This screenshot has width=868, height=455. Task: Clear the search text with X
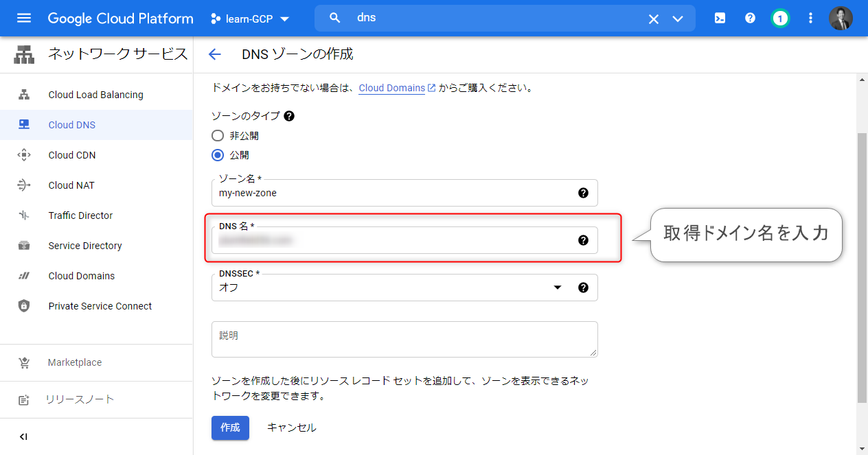(654, 19)
